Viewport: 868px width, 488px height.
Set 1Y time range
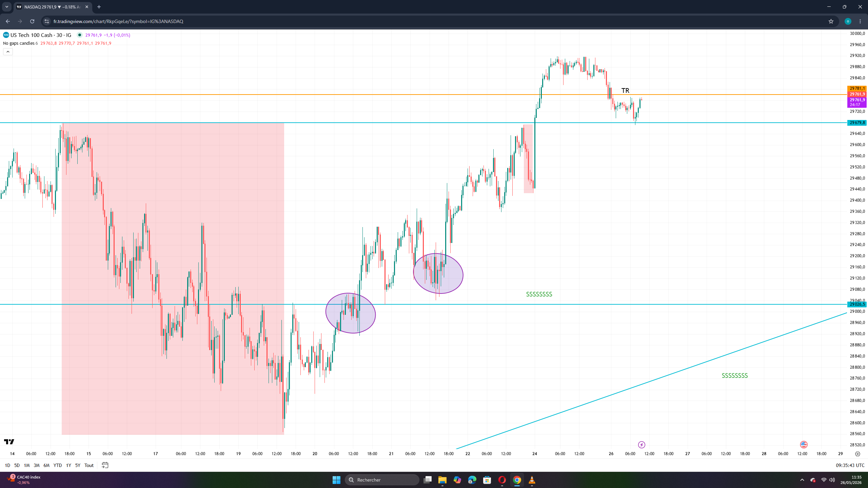[x=68, y=465]
